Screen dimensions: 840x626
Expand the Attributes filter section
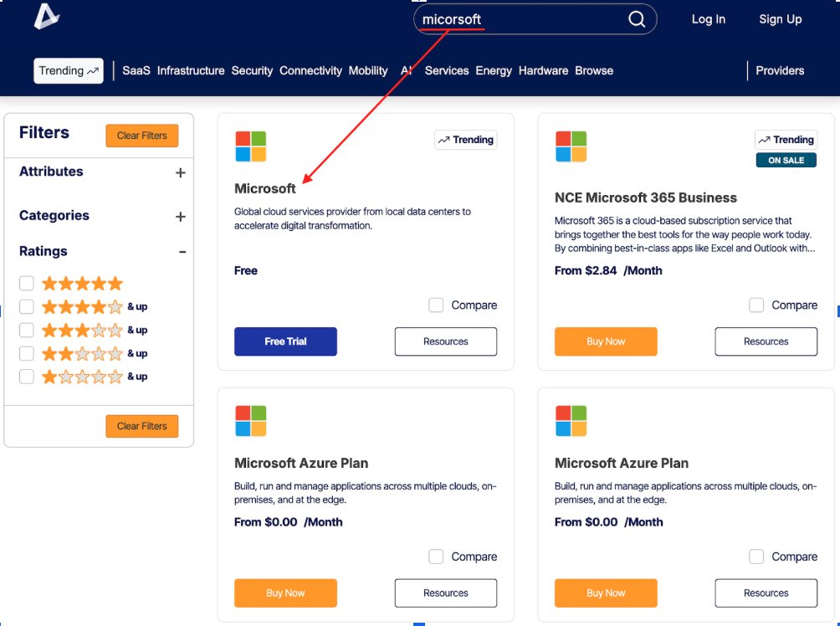180,172
